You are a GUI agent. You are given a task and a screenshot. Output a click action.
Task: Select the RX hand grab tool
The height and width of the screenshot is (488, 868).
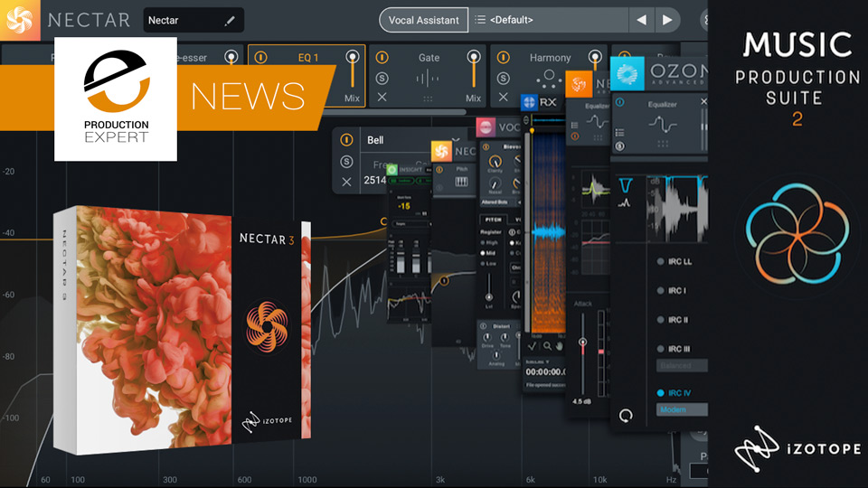click(x=560, y=346)
